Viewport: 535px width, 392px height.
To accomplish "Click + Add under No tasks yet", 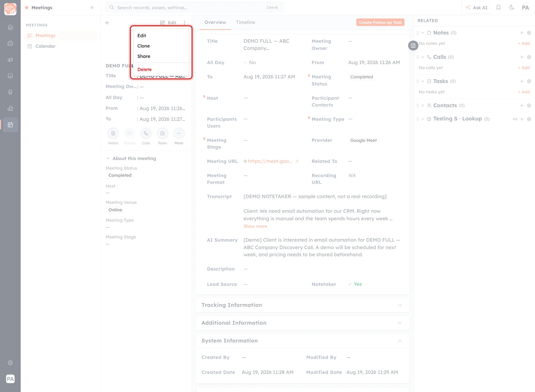I will tap(524, 92).
